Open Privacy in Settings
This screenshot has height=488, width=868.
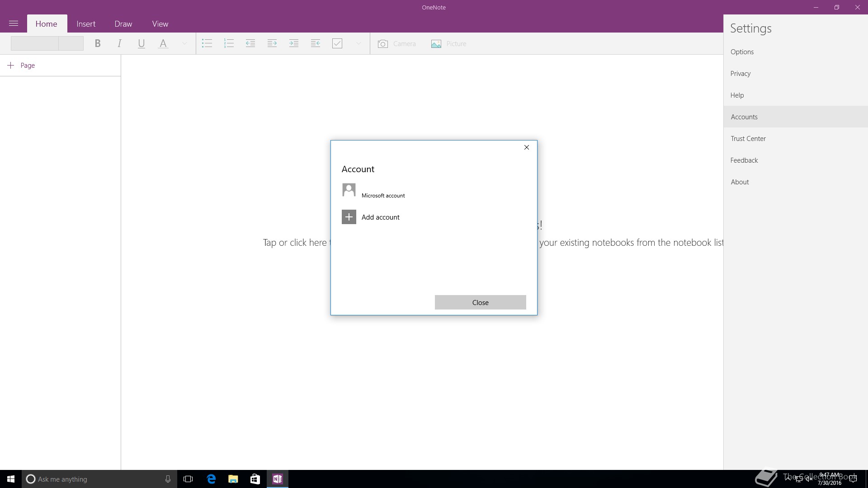pos(796,74)
